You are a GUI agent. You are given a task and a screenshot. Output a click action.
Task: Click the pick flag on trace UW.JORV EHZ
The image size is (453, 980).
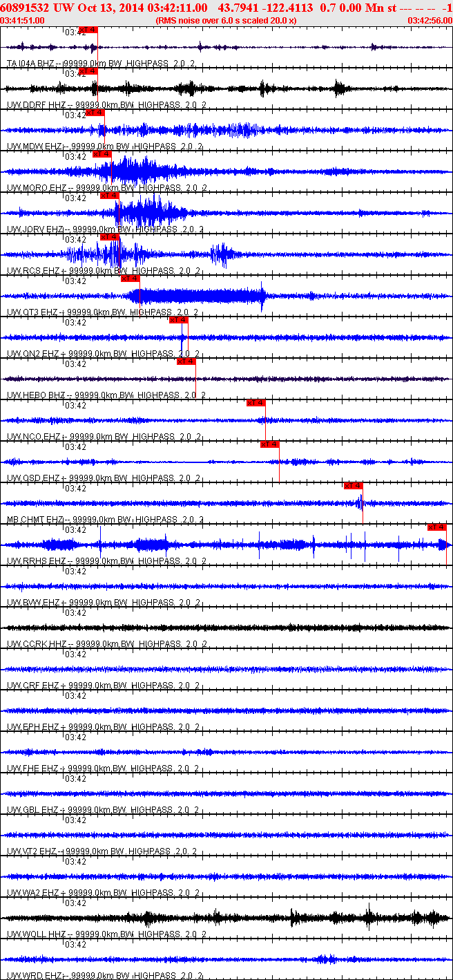110,196
